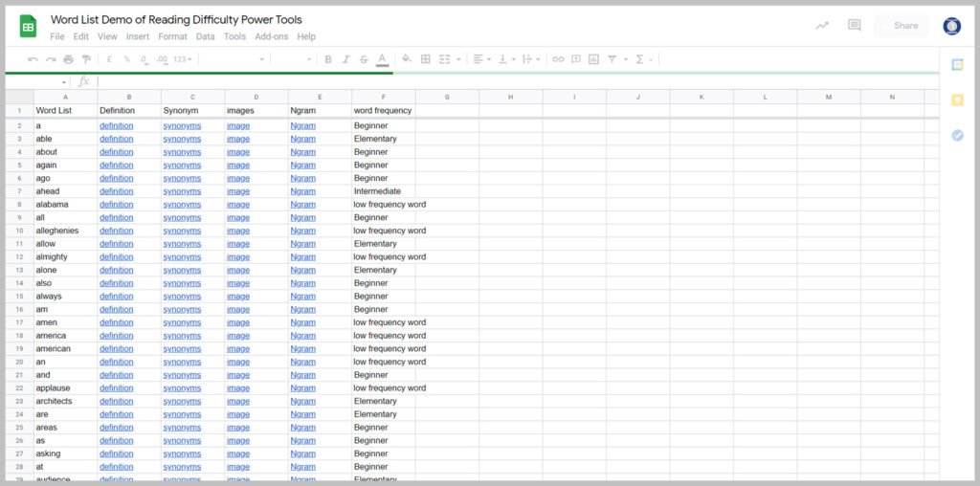This screenshot has height=486, width=980.
Task: Select the cell containing 'alleghenies'
Action: pos(66,231)
